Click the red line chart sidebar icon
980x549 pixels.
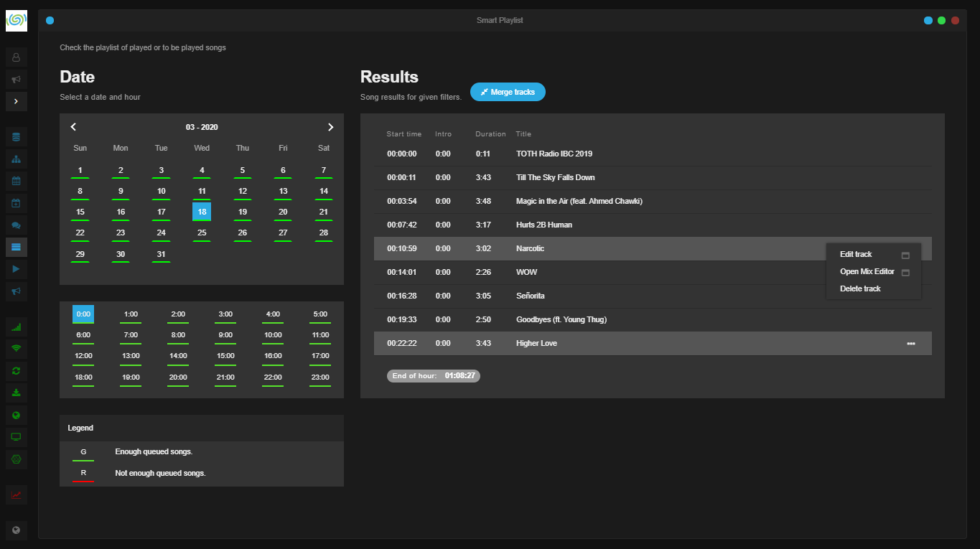coord(16,495)
